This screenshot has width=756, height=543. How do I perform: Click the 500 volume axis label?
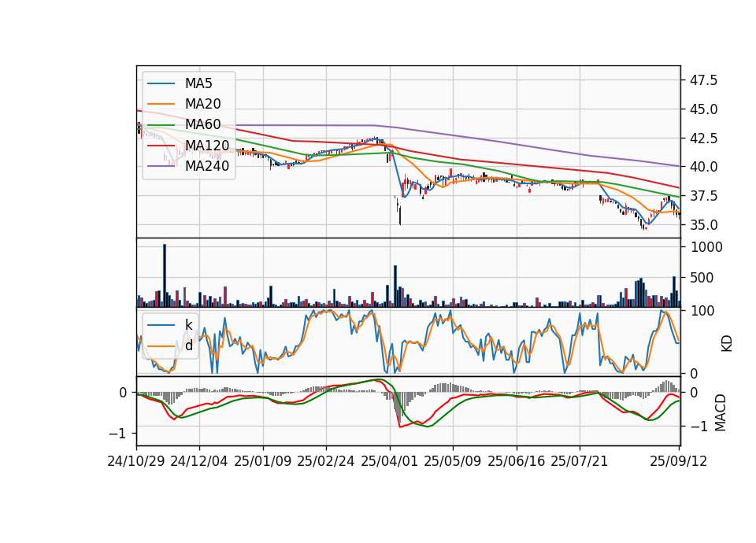pyautogui.click(x=702, y=278)
